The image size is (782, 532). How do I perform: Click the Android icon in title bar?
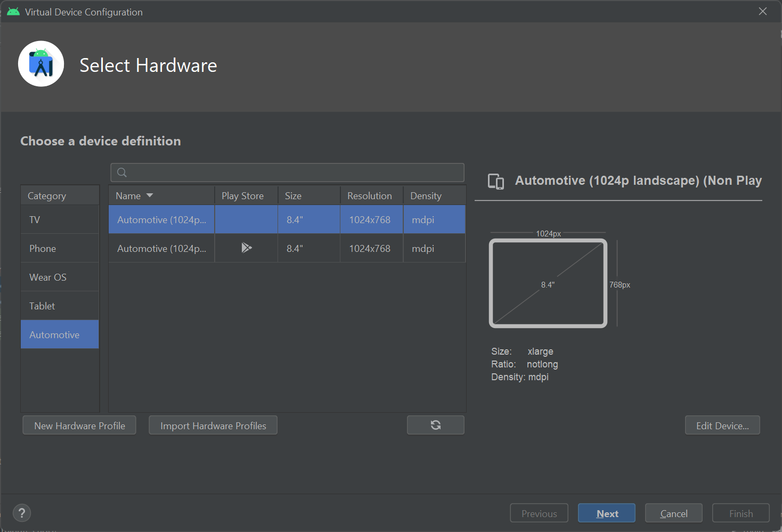tap(13, 12)
